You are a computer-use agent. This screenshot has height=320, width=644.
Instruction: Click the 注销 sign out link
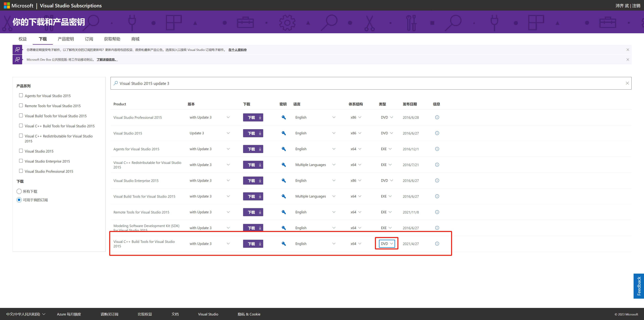[x=636, y=6]
